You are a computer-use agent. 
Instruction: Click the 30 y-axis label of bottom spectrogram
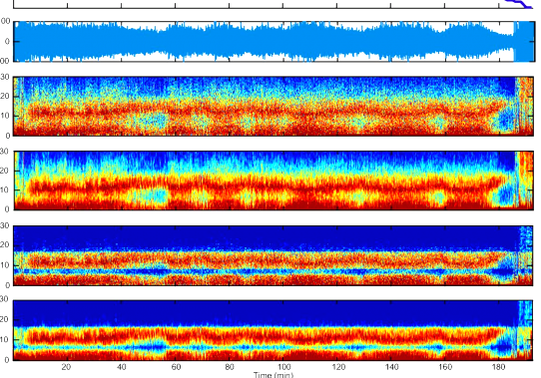click(x=5, y=299)
